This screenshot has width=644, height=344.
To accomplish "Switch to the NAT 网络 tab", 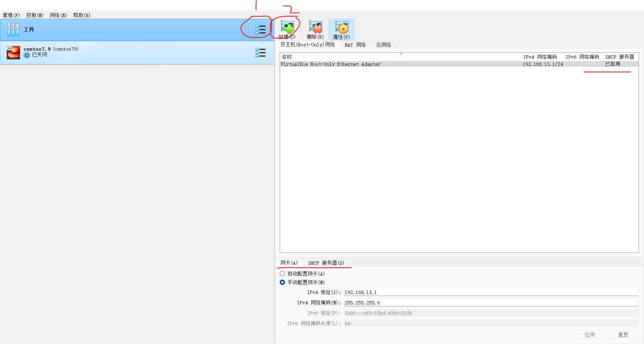I will [355, 45].
